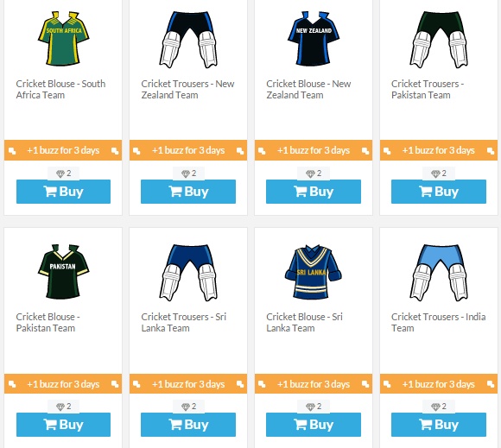Click diamond price icon above South Africa Buy

point(60,174)
